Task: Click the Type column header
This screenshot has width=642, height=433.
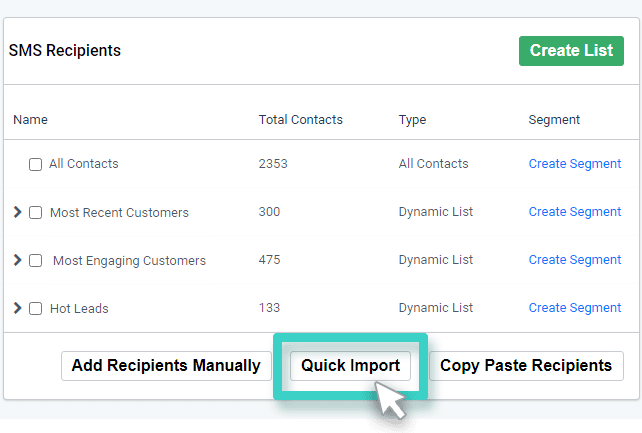Action: [412, 120]
